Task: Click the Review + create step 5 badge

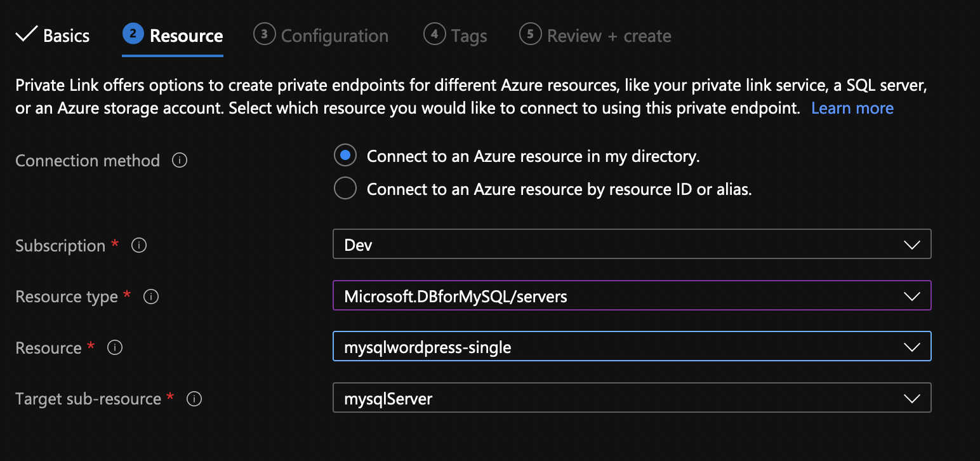Action: click(x=530, y=34)
